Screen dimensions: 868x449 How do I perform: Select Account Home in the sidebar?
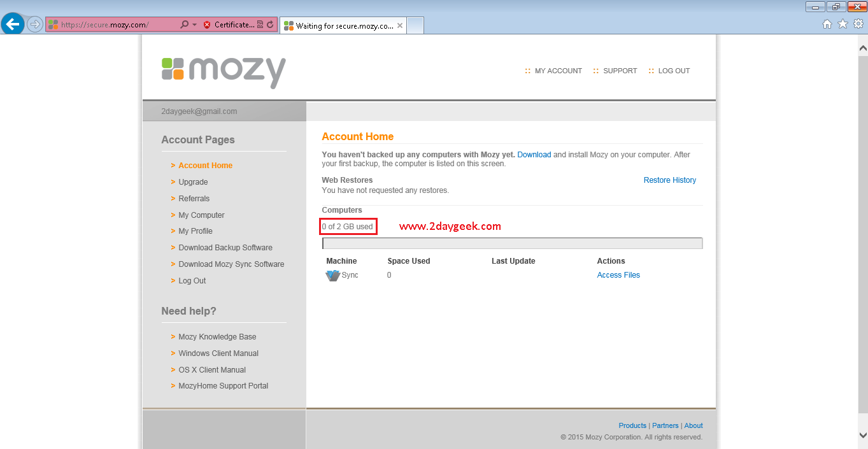205,166
